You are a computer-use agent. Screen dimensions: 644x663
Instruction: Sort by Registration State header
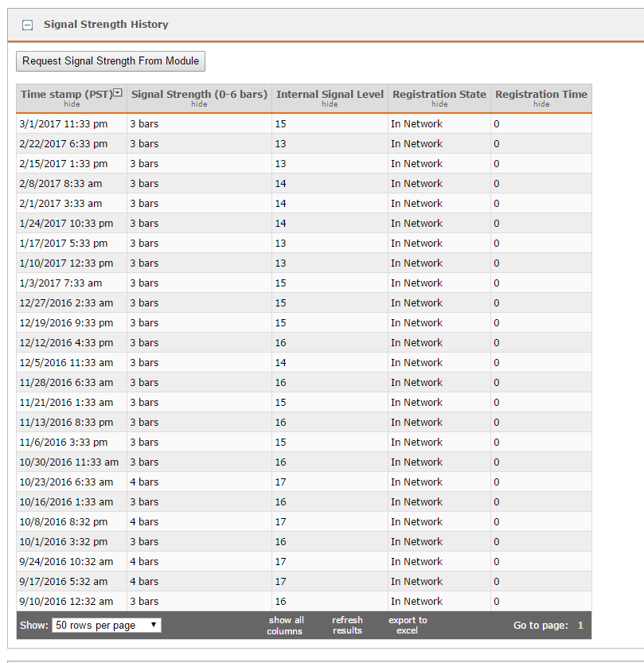[x=439, y=94]
